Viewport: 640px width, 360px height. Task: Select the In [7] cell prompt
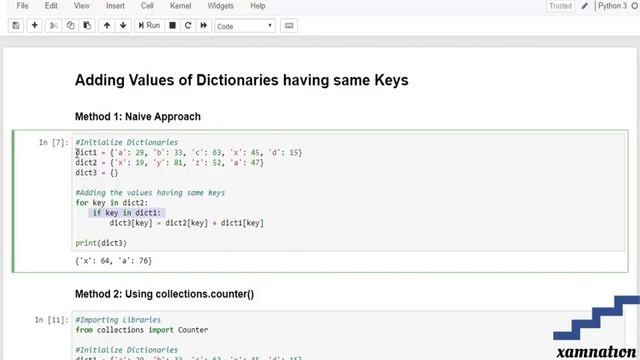pyautogui.click(x=53, y=142)
